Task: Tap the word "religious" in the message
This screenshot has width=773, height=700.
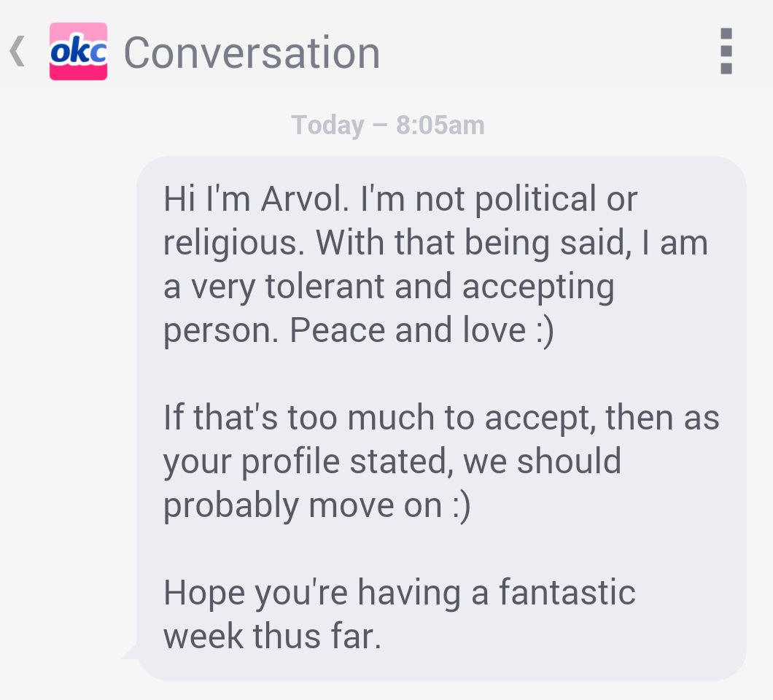Action: click(230, 243)
